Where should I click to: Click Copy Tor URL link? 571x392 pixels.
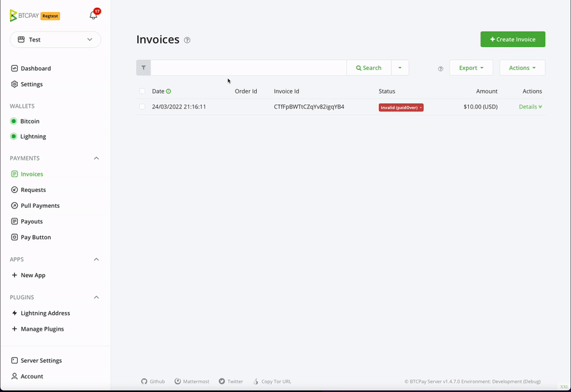point(272,381)
